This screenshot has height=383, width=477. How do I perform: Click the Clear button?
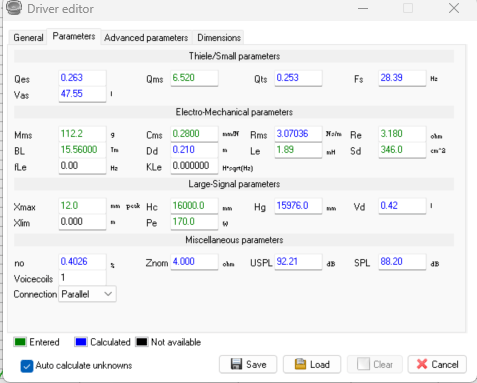click(x=375, y=364)
